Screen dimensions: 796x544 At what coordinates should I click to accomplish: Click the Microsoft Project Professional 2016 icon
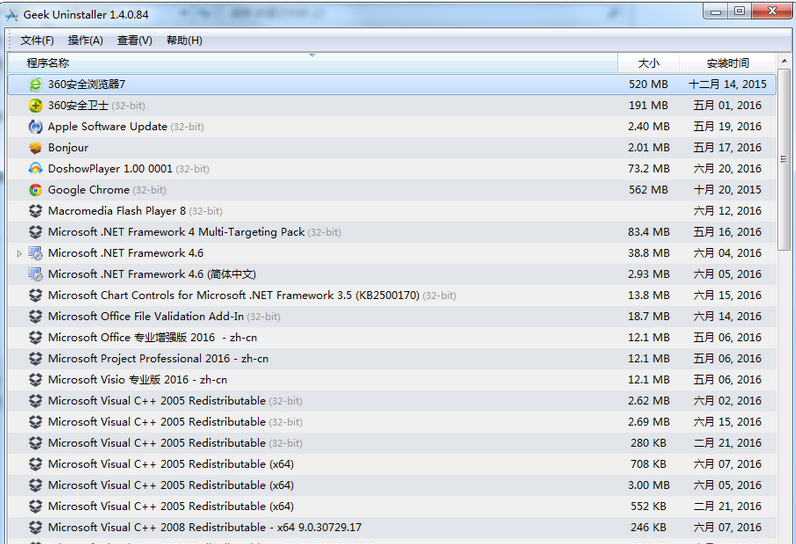[x=36, y=358]
